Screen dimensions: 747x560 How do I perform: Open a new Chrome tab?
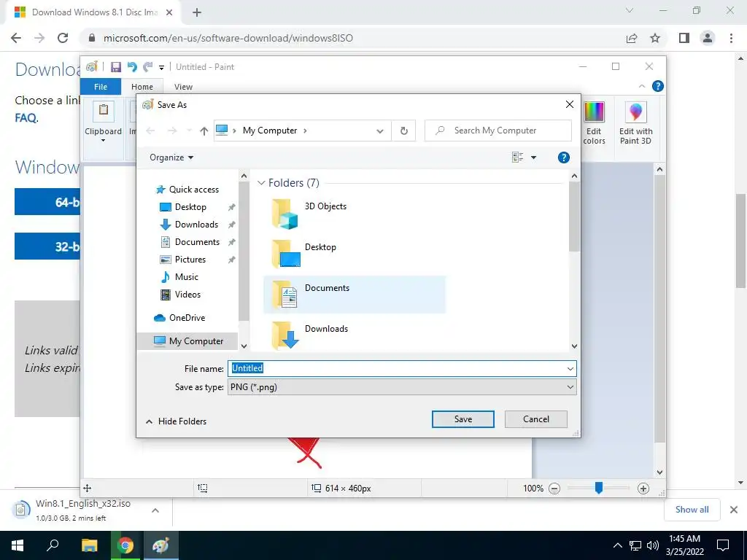[197, 12]
